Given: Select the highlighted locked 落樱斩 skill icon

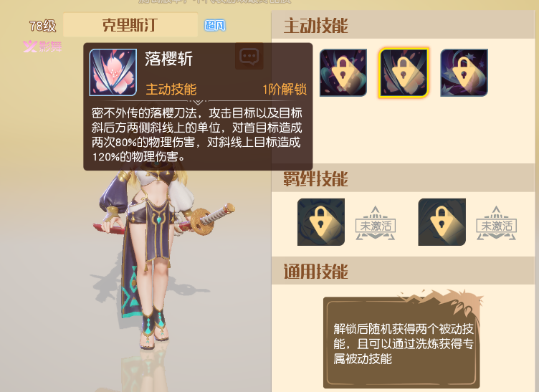Looking at the screenshot, I should (404, 73).
